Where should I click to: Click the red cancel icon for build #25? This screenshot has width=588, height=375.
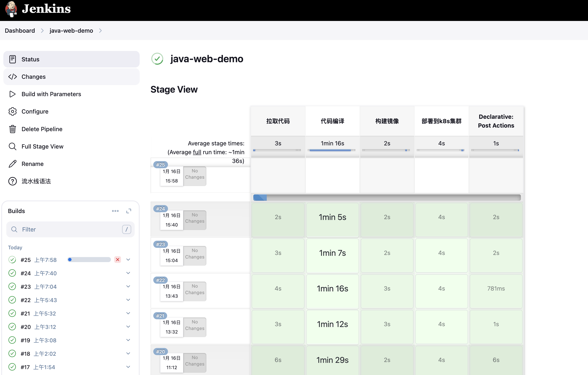[117, 260]
